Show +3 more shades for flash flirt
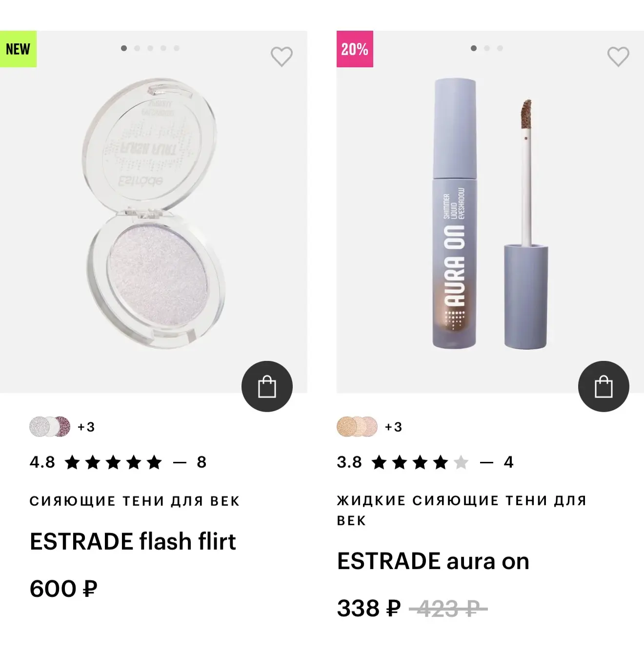This screenshot has height=655, width=644. (86, 427)
